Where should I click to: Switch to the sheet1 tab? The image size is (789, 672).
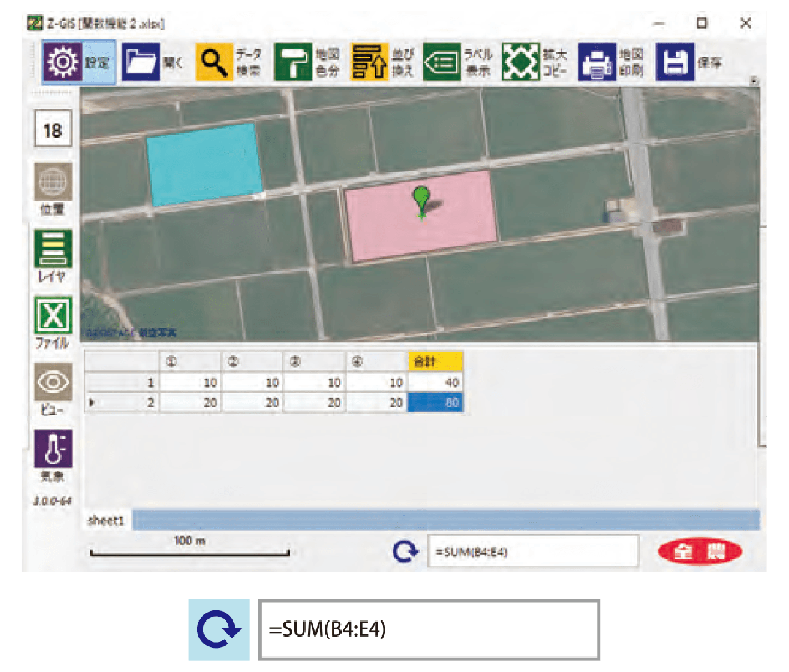pyautogui.click(x=106, y=521)
